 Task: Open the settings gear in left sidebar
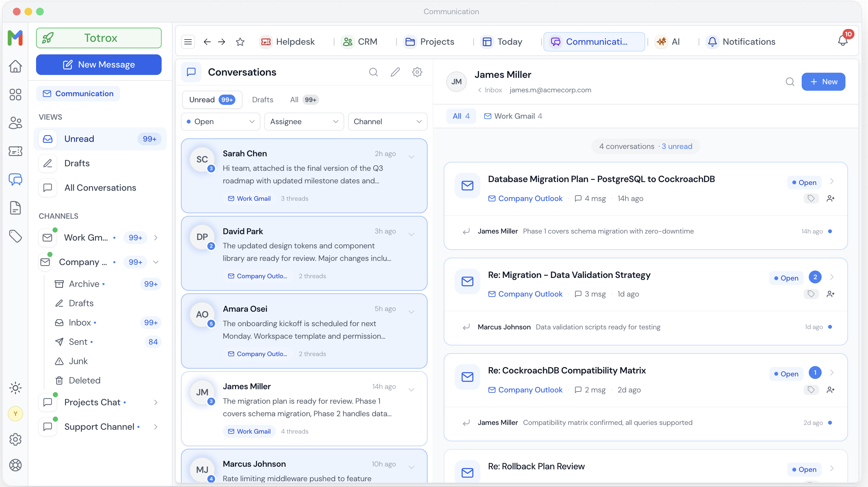click(15, 439)
